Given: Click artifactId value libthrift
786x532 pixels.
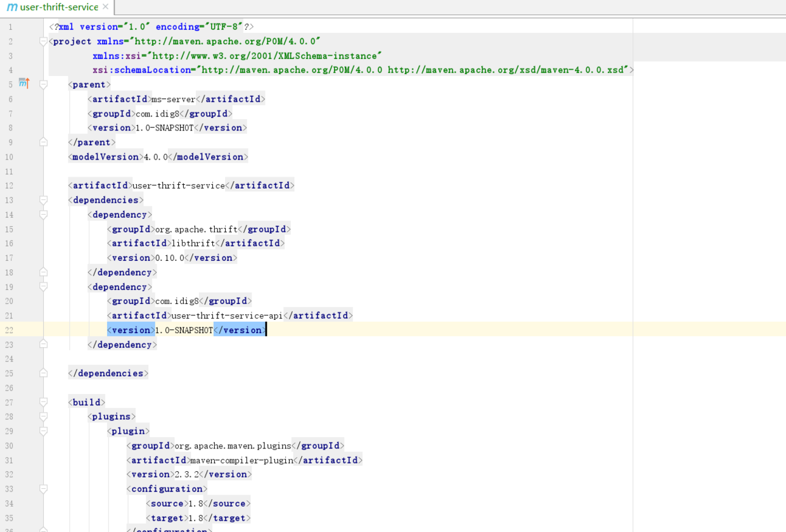Looking at the screenshot, I should (193, 243).
